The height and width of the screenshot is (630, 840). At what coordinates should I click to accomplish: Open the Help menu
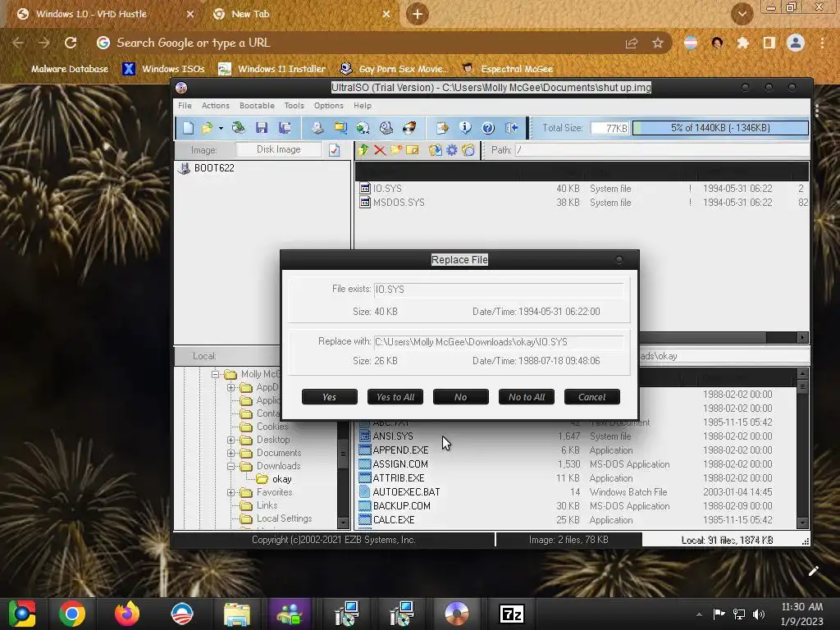pyautogui.click(x=362, y=106)
